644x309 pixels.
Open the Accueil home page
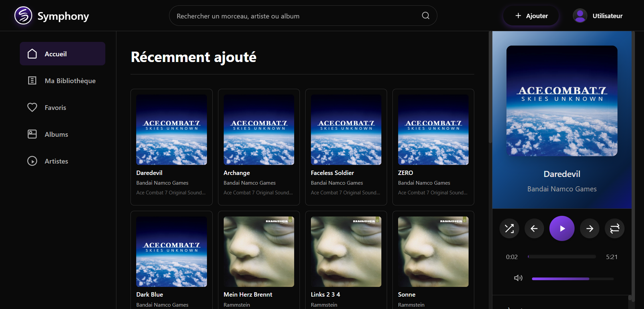coord(62,54)
